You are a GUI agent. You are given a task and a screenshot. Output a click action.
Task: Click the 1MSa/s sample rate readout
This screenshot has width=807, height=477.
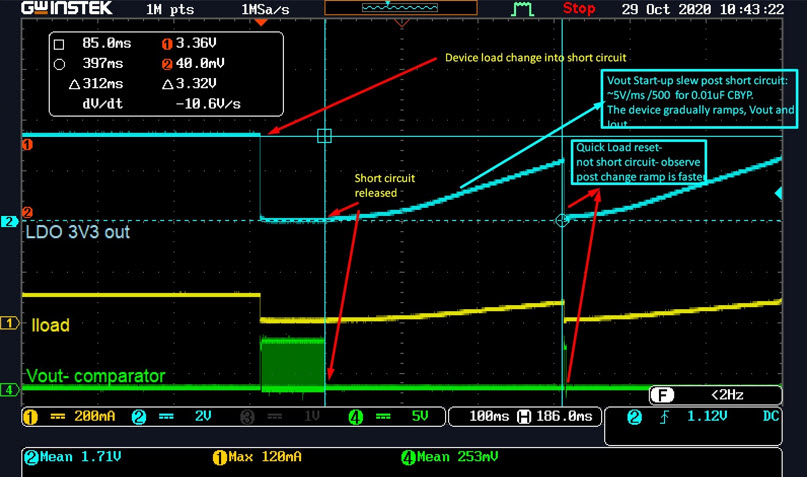tap(265, 9)
